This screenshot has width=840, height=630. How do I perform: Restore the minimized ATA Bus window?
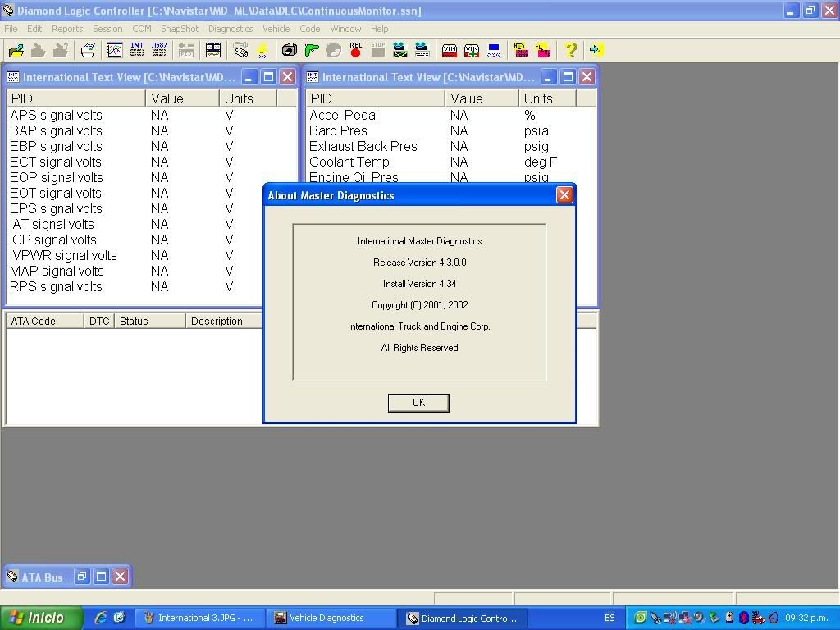point(82,577)
